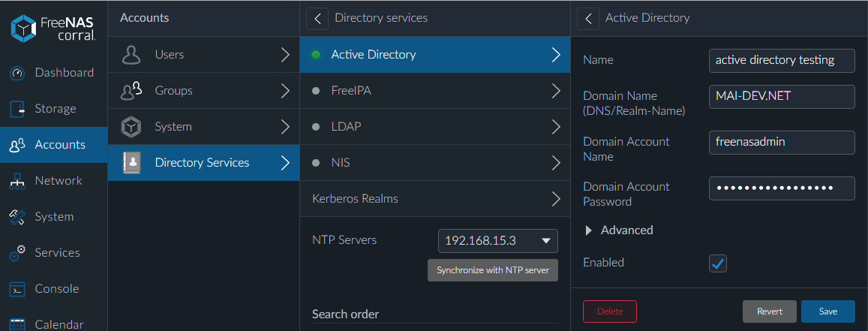Click the chevron on Directory Services row

[x=285, y=163]
